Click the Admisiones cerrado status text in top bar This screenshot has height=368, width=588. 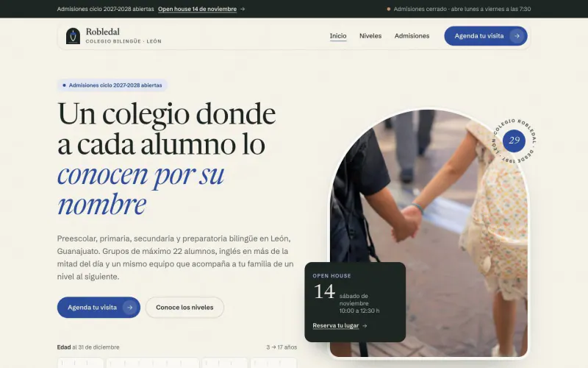click(x=462, y=9)
